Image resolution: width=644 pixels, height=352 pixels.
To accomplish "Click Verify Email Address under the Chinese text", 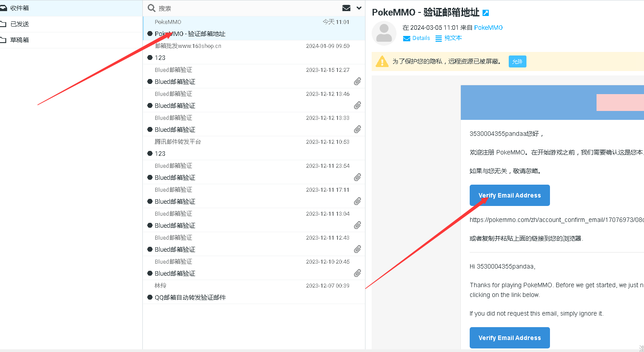I will click(x=510, y=195).
